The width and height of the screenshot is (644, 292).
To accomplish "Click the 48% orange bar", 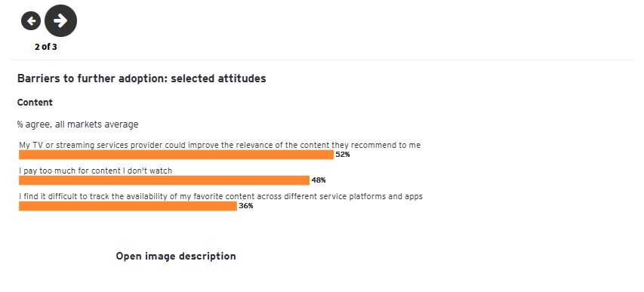I will 164,180.
